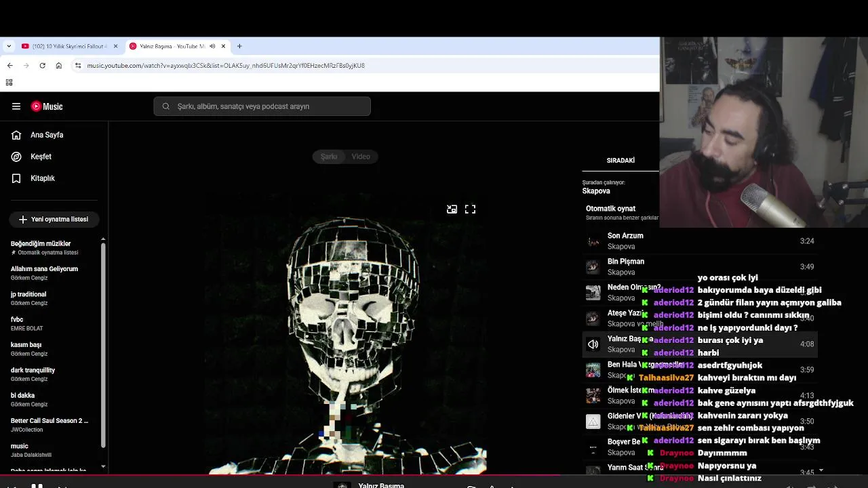
Task: Click the YouTube Music logo
Action: coord(47,106)
